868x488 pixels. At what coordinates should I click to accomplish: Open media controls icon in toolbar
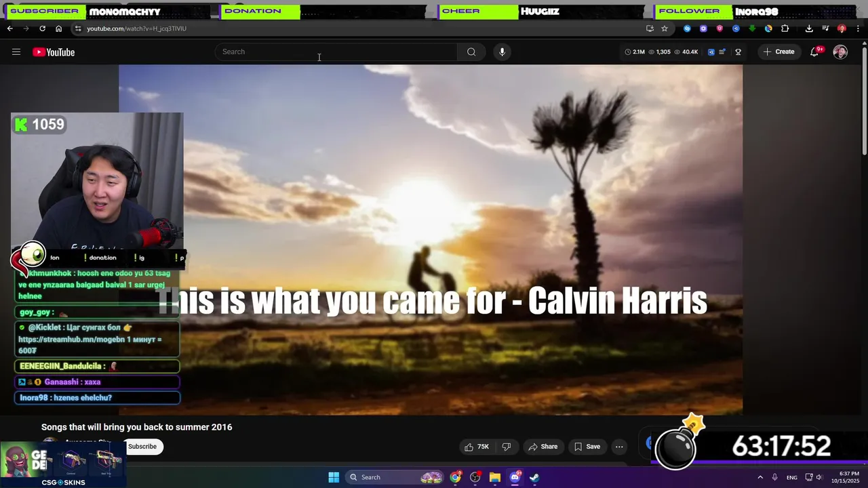tap(825, 28)
